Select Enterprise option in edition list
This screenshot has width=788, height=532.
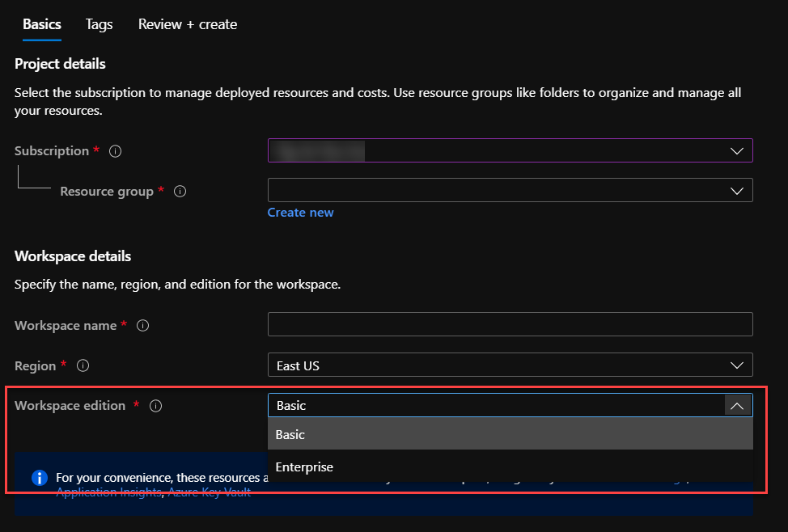(510, 467)
